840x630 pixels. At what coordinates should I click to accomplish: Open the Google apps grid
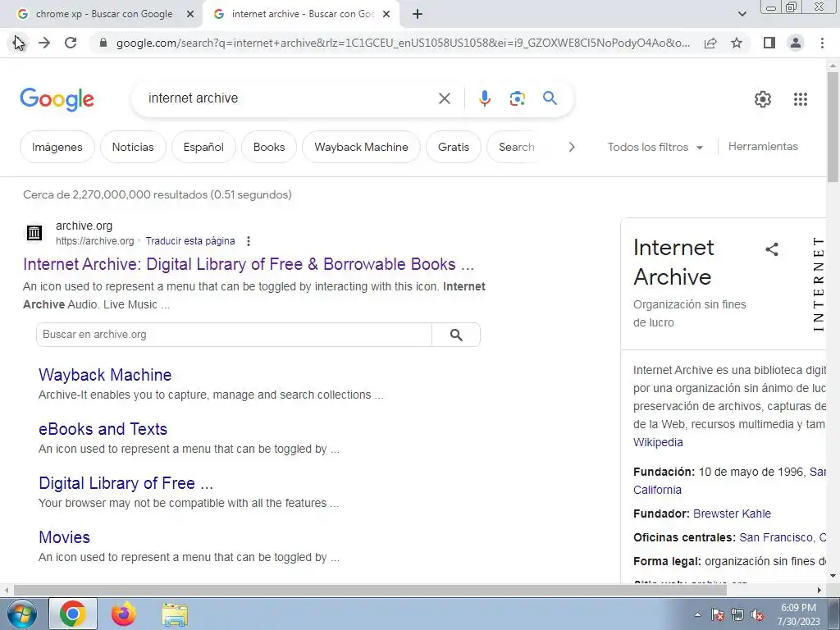pyautogui.click(x=801, y=99)
